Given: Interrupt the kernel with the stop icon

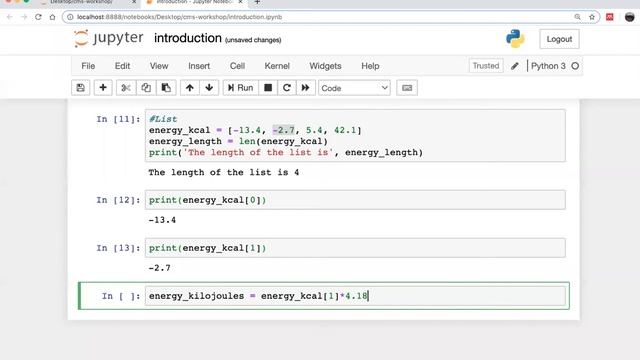Looking at the screenshot, I should coord(268,88).
